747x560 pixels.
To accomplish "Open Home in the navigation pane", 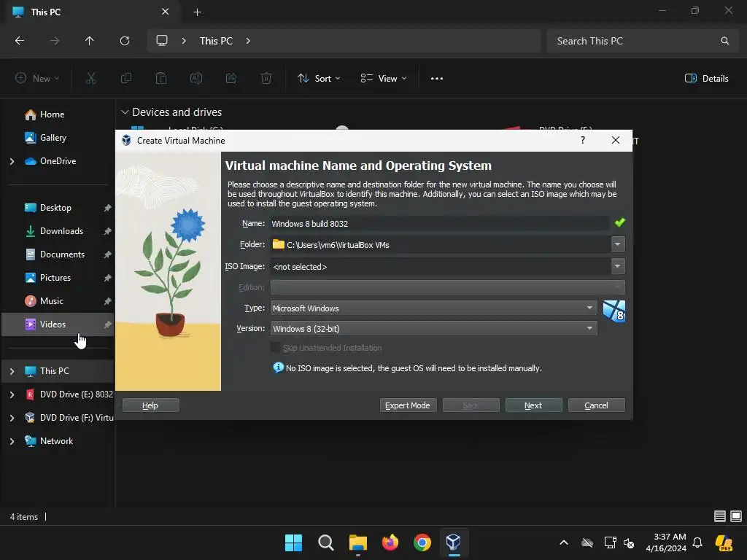I will pos(52,114).
